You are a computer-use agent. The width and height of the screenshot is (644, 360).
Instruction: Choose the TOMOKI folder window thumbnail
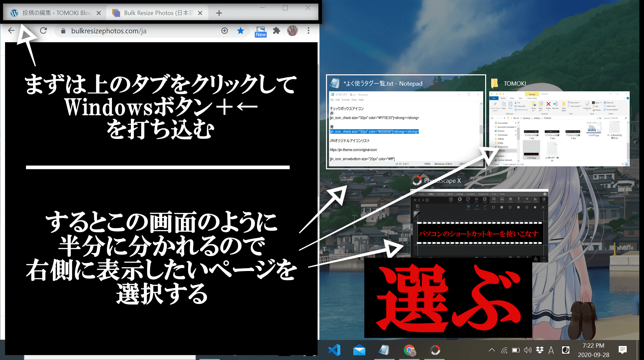pyautogui.click(x=559, y=122)
